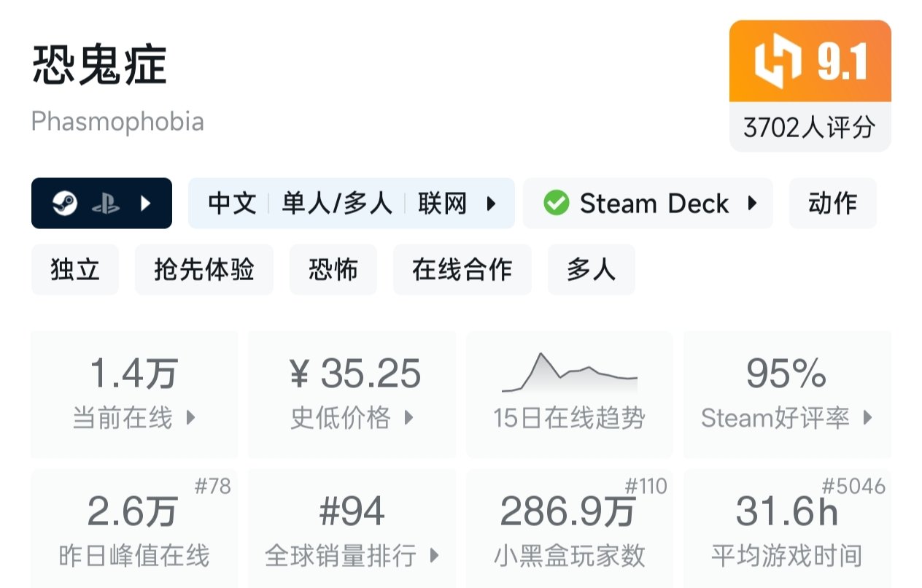The image size is (922, 588).
Task: Choose the 多人 tag
Action: click(x=591, y=270)
